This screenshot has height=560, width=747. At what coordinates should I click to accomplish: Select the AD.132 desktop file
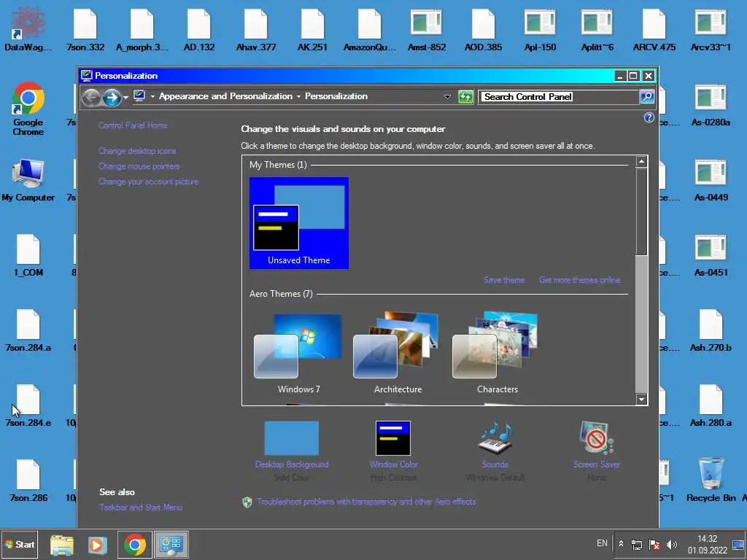tap(199, 30)
